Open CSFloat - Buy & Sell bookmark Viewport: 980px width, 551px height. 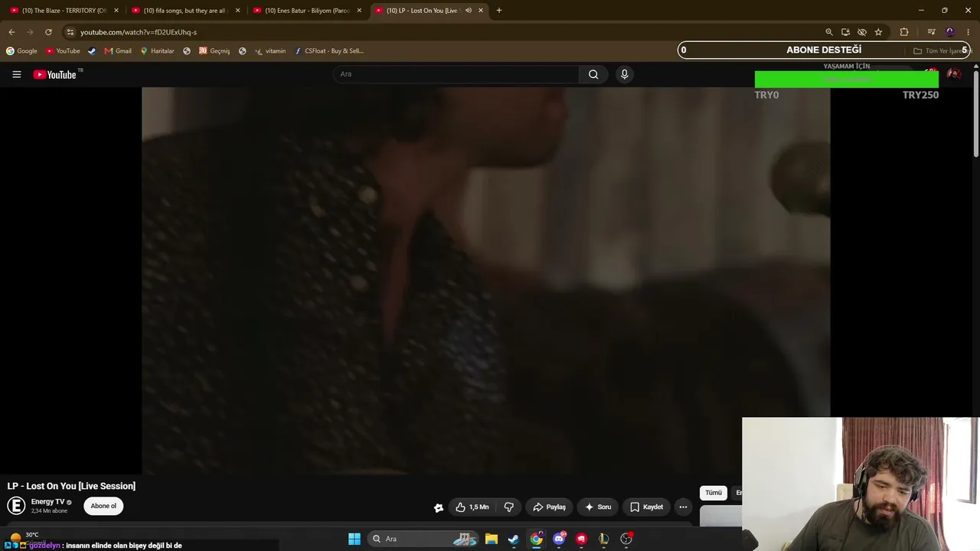(x=329, y=51)
